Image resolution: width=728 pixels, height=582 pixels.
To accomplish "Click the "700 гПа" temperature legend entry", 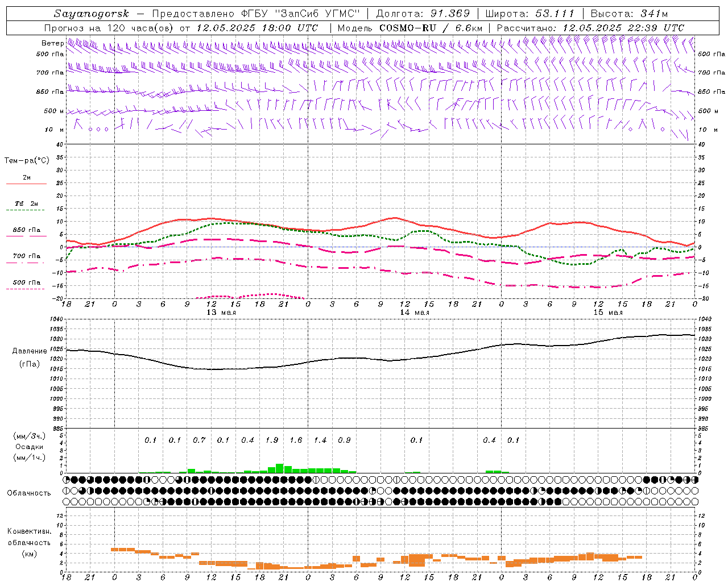I will point(27,256).
